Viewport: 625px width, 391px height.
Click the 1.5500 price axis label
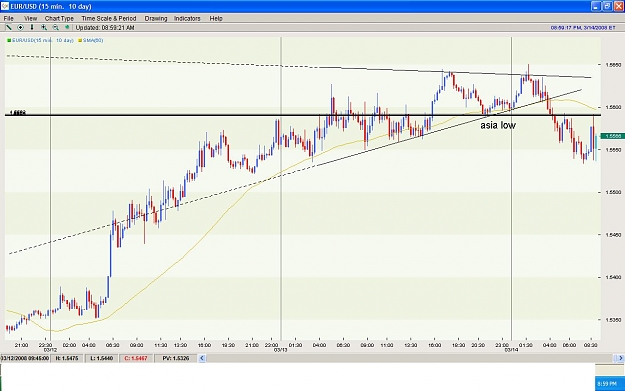[x=613, y=192]
